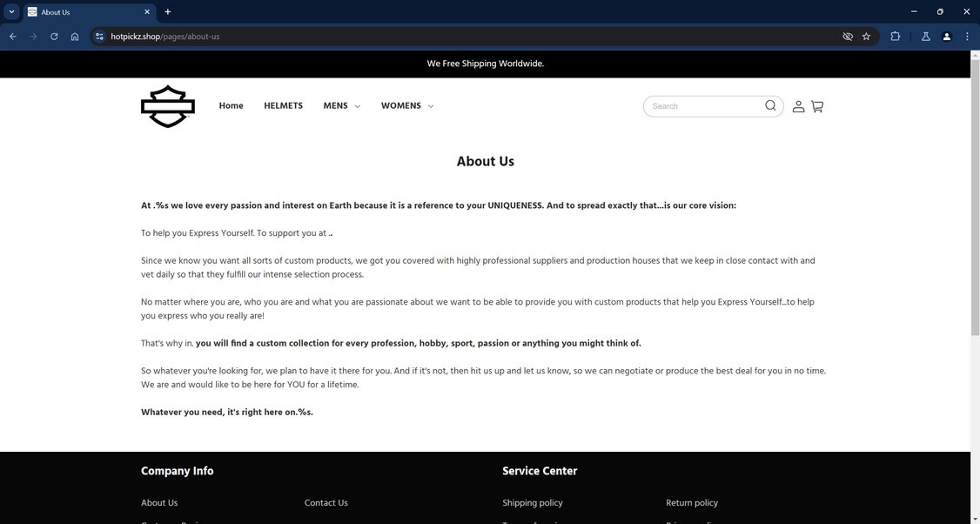980x524 pixels.
Task: Click the Free Shipping Worldwide banner text
Action: pyautogui.click(x=485, y=64)
